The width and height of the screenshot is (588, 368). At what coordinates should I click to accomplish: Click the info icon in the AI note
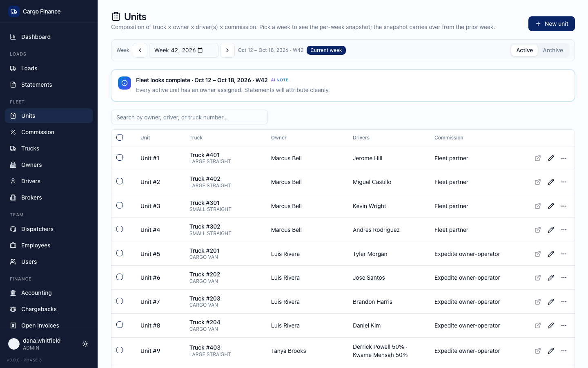pyautogui.click(x=125, y=83)
